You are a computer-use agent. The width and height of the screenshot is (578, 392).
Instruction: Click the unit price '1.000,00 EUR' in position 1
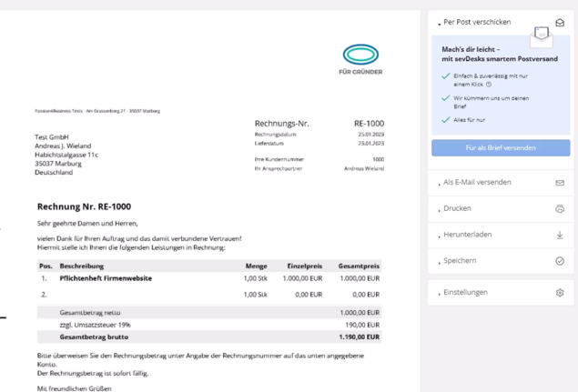click(302, 278)
